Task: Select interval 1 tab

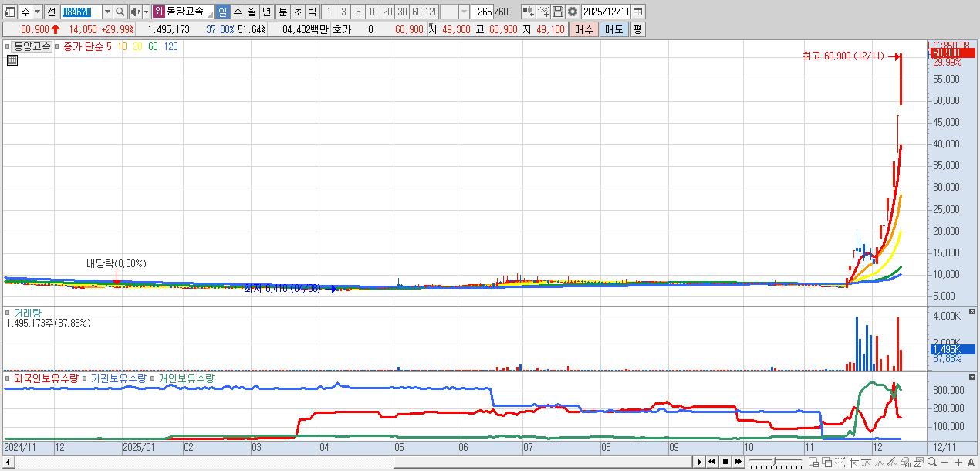Action: coord(328,12)
